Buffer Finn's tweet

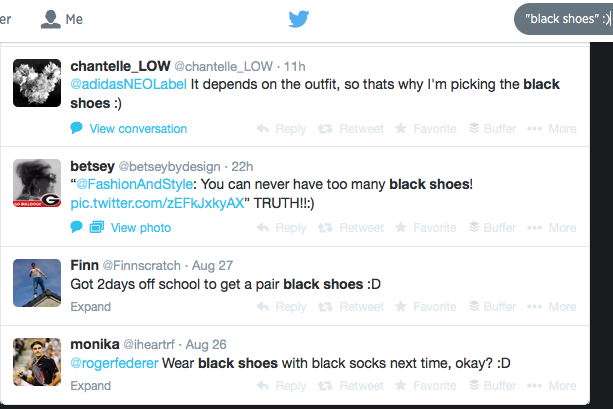[x=493, y=306]
